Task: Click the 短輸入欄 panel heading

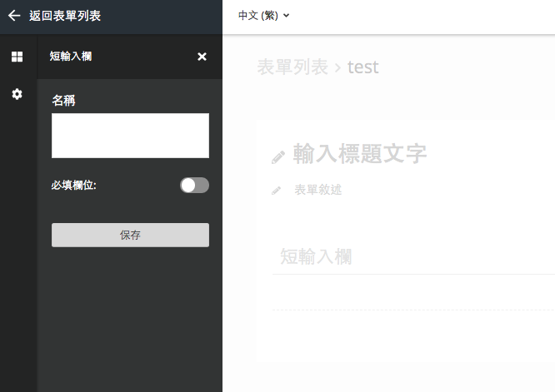Action: point(71,57)
